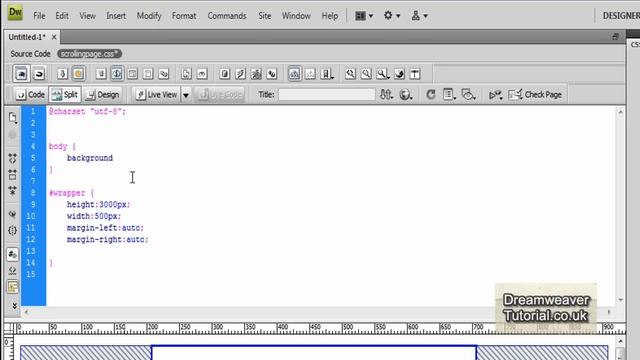
Task: Open the Site management dropdown icon
Action: 419,16
